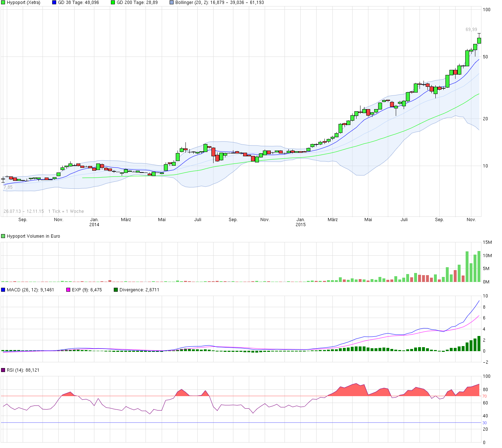Click the '2014' year label on time axis
Screen dimensions: 502x448
[94, 225]
